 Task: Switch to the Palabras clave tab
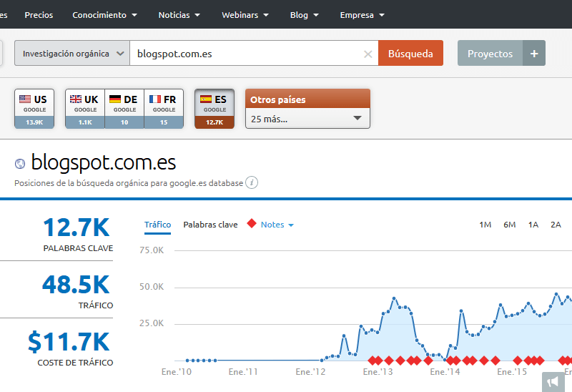(210, 225)
